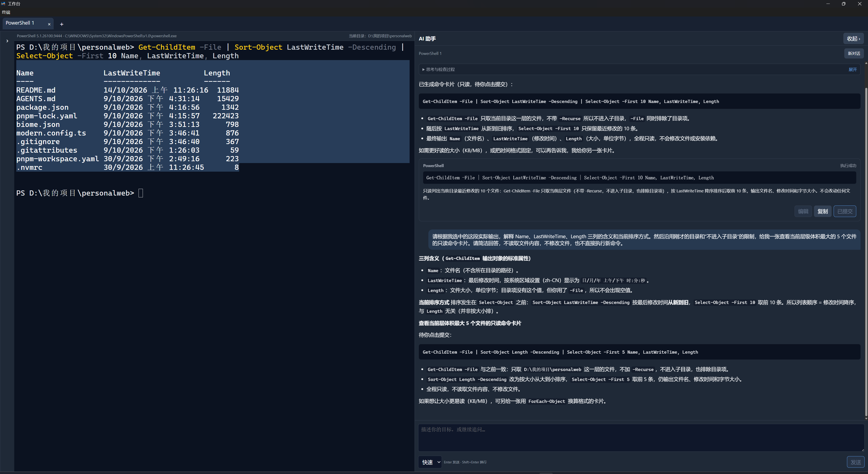Click the 工作台 app icon
The image size is (868, 474).
pos(3,4)
